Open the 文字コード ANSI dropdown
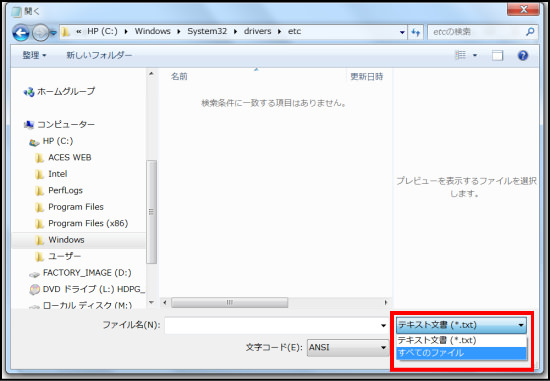The width and height of the screenshot is (550, 381). coord(348,348)
